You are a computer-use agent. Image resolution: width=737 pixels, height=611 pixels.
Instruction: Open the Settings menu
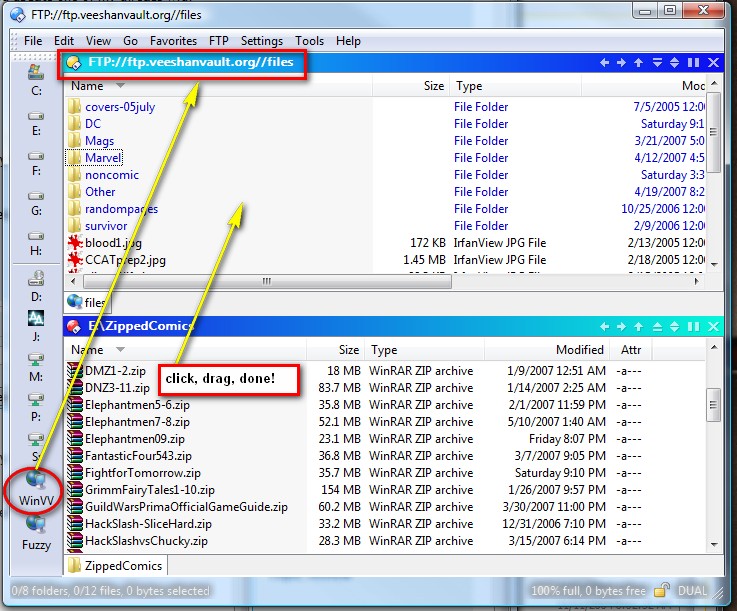(262, 41)
